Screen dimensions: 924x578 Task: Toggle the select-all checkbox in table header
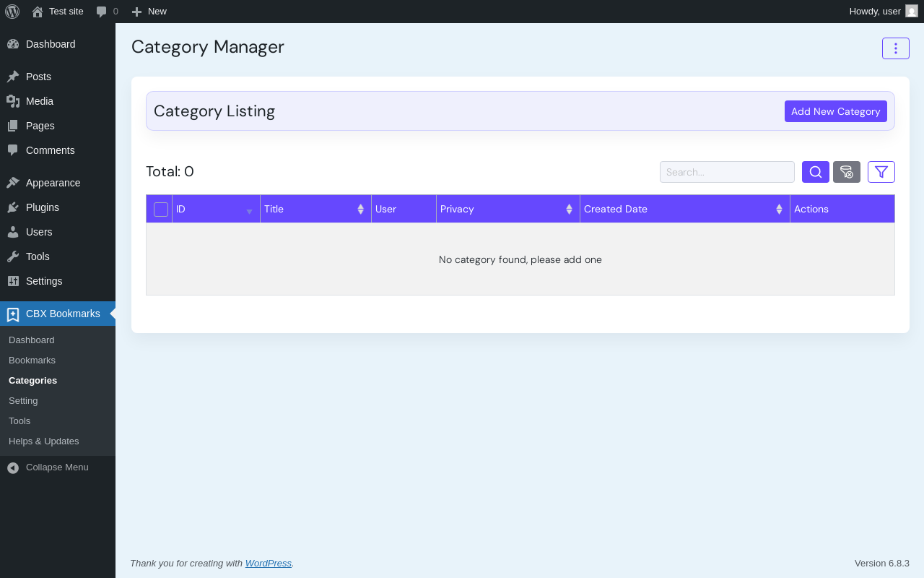point(161,210)
